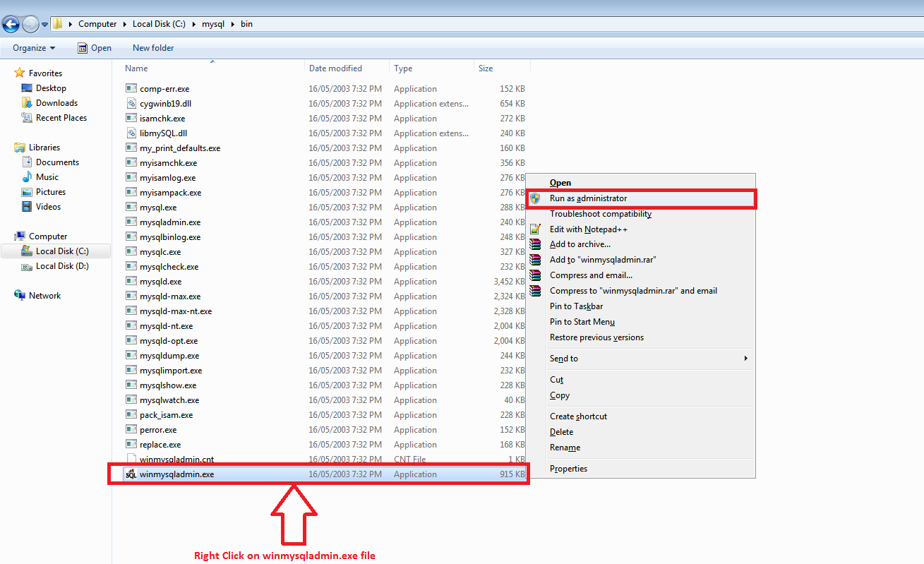The width and height of the screenshot is (924, 564).
Task: Choose Add to archive... option
Action: pos(580,244)
